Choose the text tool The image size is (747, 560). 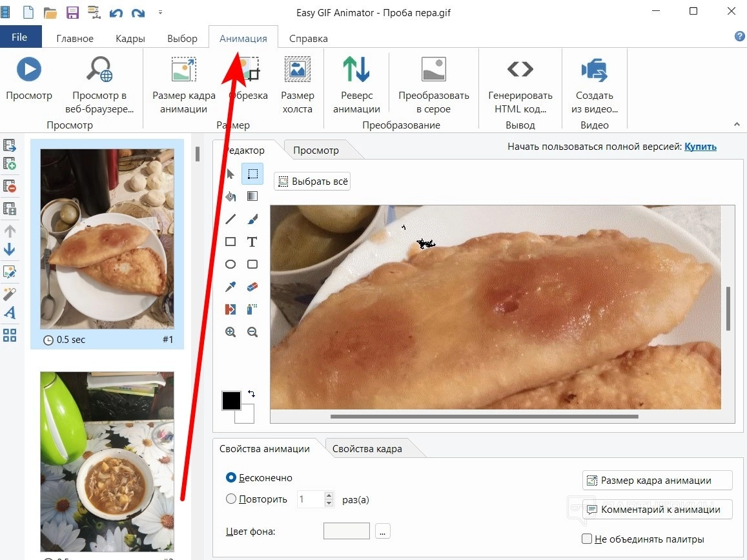[x=252, y=242]
